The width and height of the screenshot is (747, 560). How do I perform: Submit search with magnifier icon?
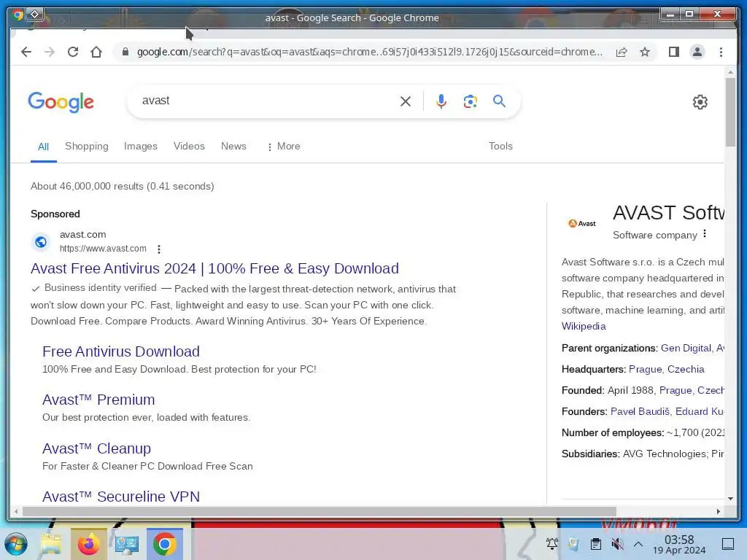tap(499, 101)
